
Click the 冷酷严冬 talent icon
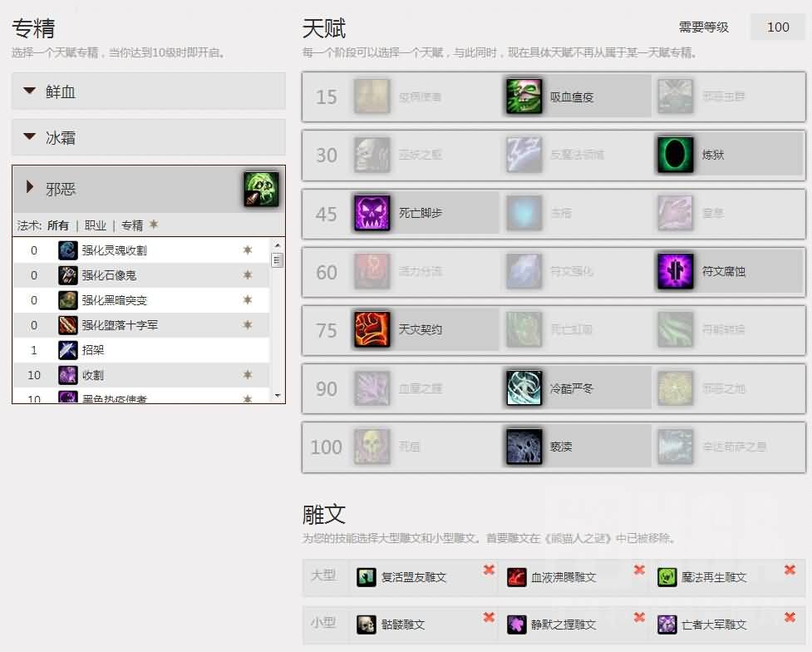[x=524, y=388]
